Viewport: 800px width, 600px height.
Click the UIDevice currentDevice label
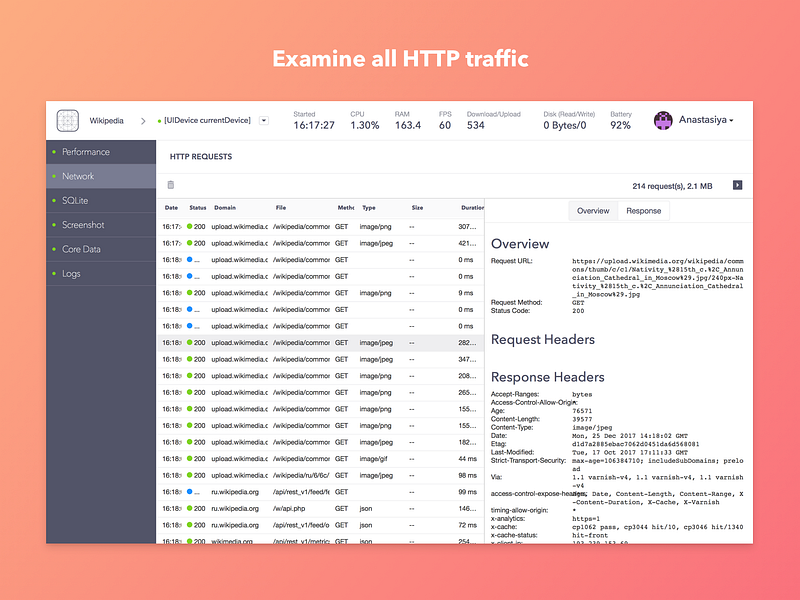207,120
